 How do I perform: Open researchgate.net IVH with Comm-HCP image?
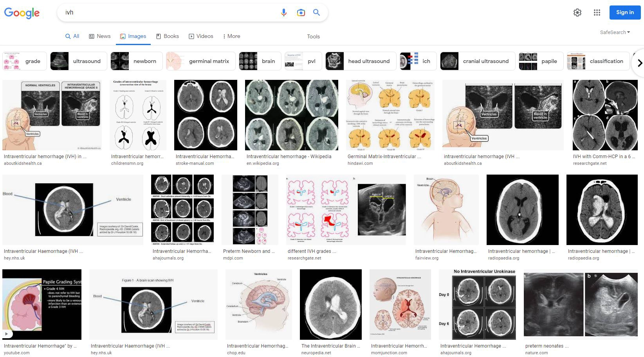click(x=605, y=115)
